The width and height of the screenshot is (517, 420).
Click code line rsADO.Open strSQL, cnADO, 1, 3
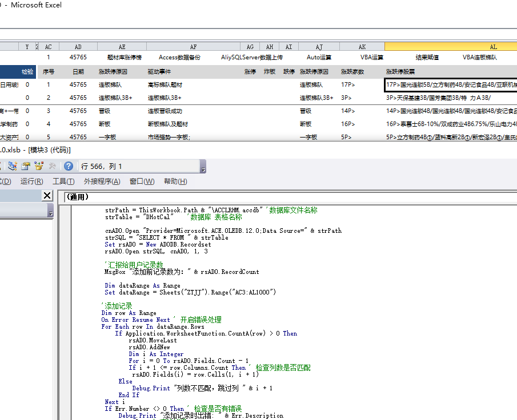tap(157, 251)
